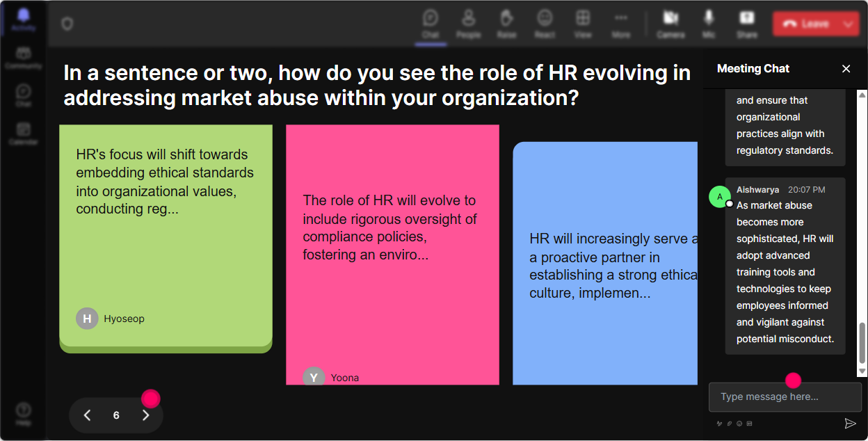Open Chat in the left sidebar

pos(23,96)
